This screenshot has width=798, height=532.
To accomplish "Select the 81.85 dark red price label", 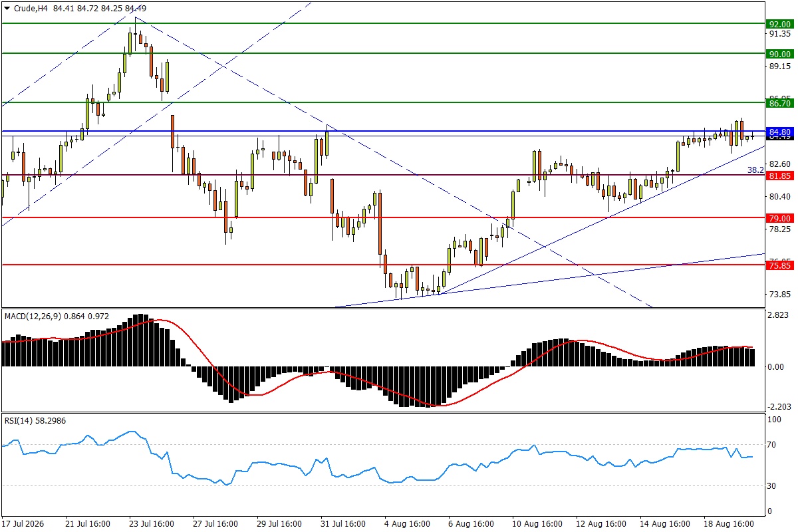I will coord(779,176).
